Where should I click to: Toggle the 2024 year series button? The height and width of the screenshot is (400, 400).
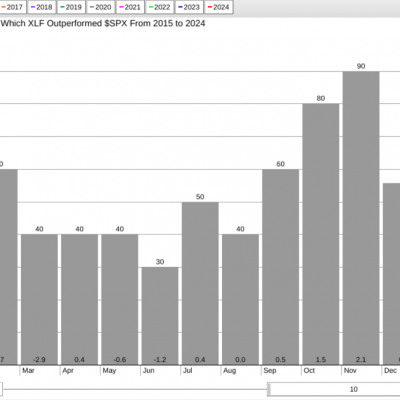pyautogui.click(x=219, y=7)
